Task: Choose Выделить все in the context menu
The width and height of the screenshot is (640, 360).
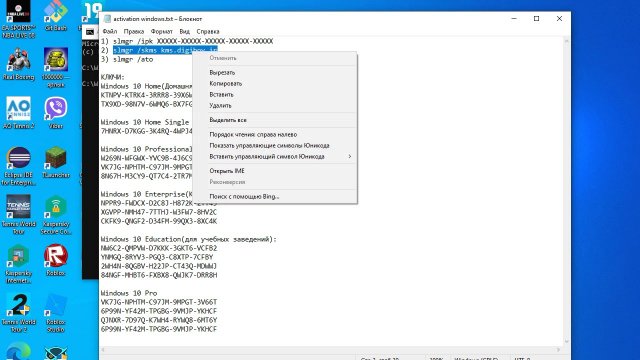Action: point(275,120)
